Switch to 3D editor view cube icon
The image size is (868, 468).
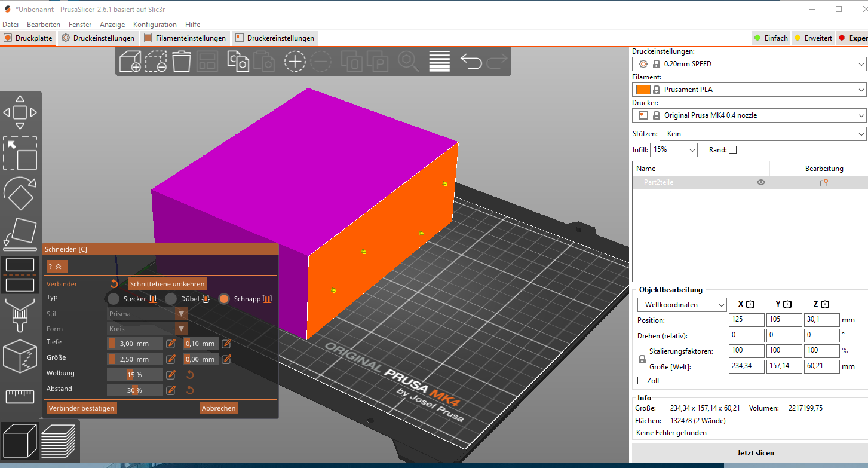tap(20, 440)
